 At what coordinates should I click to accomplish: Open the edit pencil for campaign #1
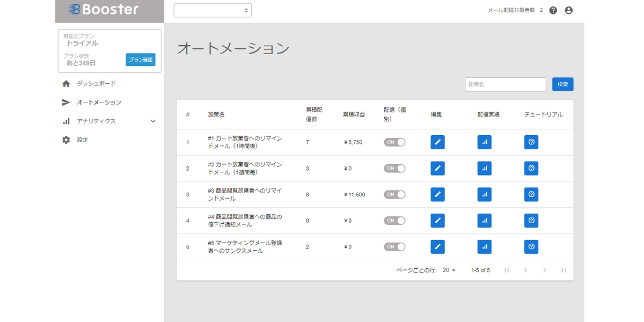pyautogui.click(x=437, y=142)
